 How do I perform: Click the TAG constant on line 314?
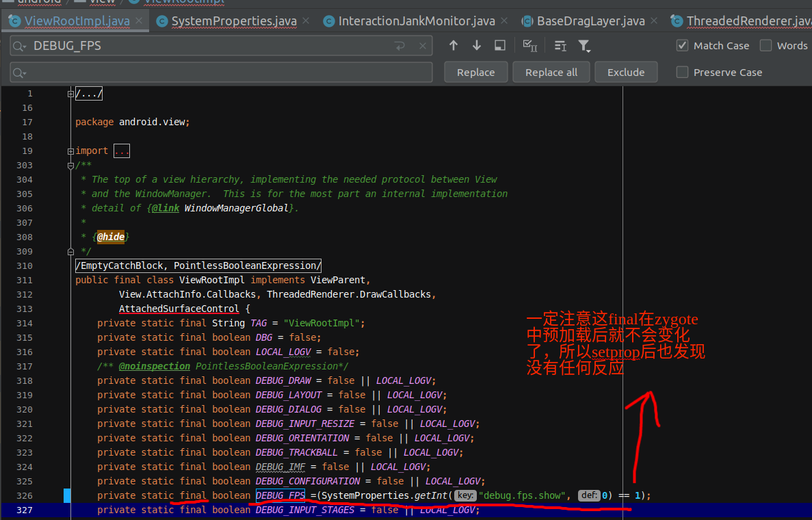259,323
